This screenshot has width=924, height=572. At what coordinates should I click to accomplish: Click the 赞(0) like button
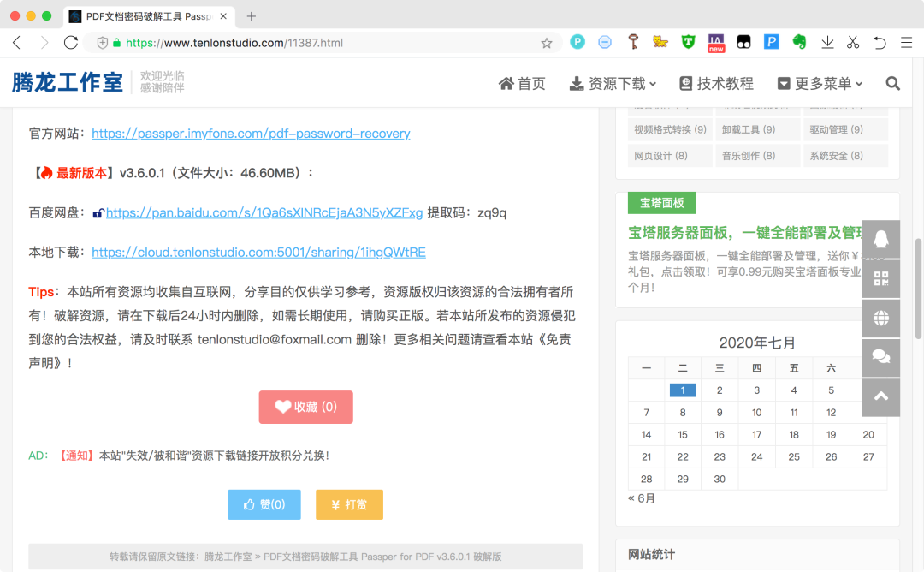pos(264,505)
